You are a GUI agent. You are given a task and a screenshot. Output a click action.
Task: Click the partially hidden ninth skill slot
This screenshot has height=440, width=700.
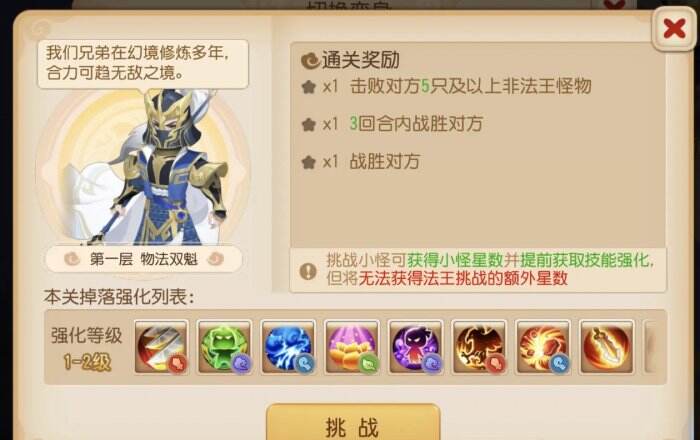coord(651,347)
